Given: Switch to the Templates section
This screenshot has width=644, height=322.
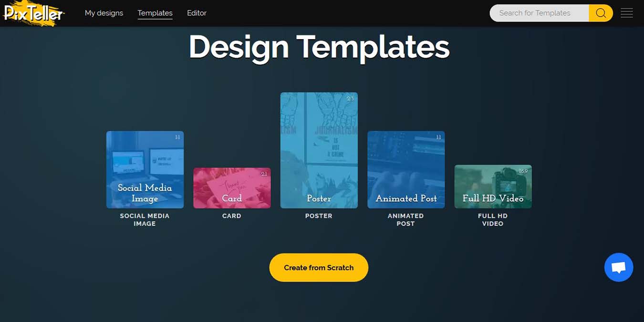Looking at the screenshot, I should tap(155, 13).
